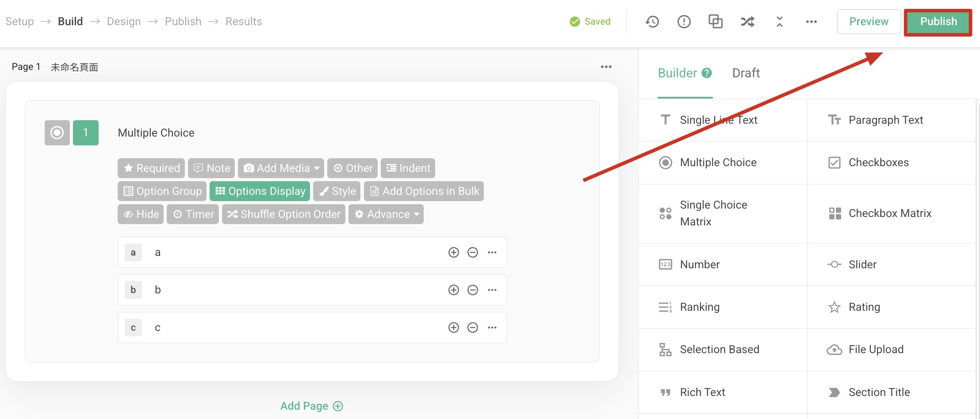Add an option after option a
The width and height of the screenshot is (980, 419).
[x=453, y=252]
